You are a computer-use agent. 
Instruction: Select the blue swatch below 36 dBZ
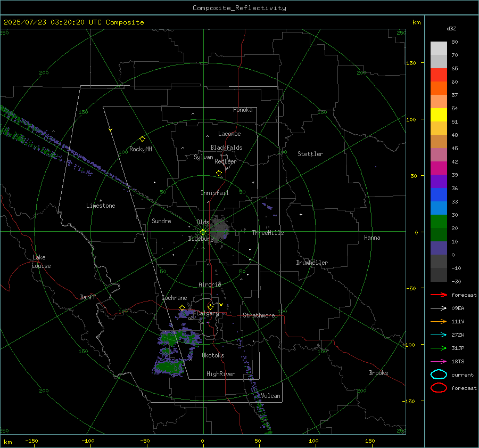coord(439,194)
